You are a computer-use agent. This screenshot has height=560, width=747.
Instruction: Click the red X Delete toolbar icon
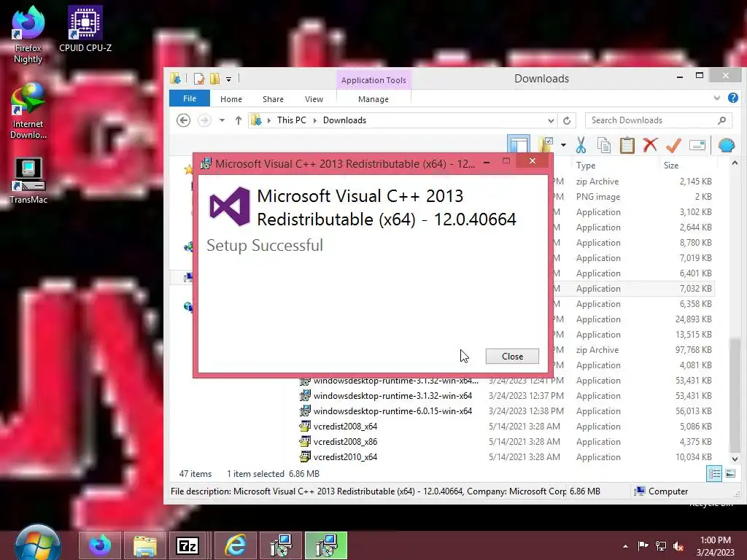click(650, 145)
